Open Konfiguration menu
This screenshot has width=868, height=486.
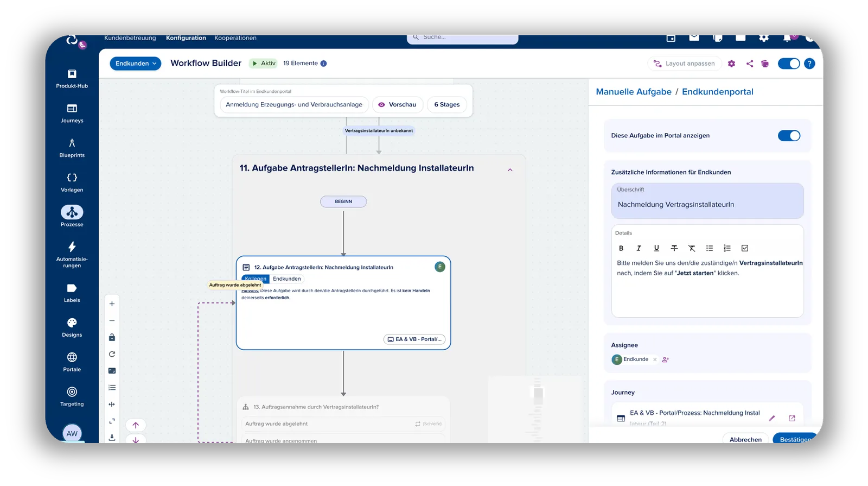click(186, 38)
